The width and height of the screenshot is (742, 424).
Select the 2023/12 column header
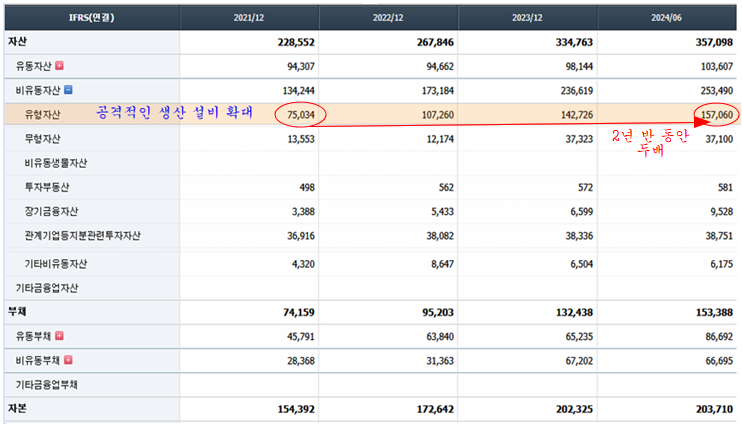tap(528, 17)
